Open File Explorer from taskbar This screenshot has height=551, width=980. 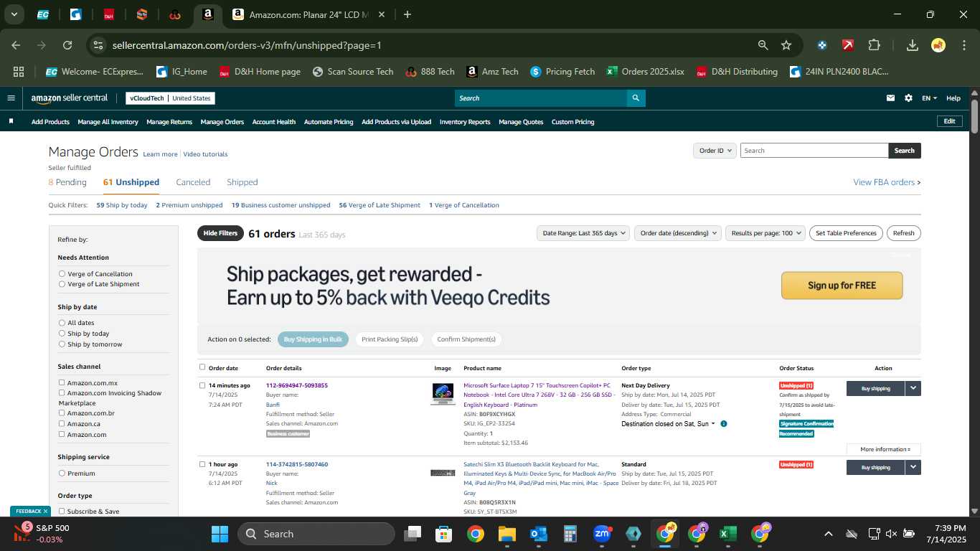pos(507,534)
